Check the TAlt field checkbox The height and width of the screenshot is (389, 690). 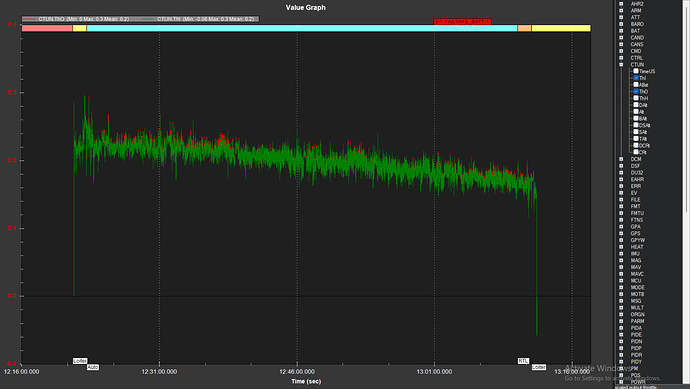636,139
